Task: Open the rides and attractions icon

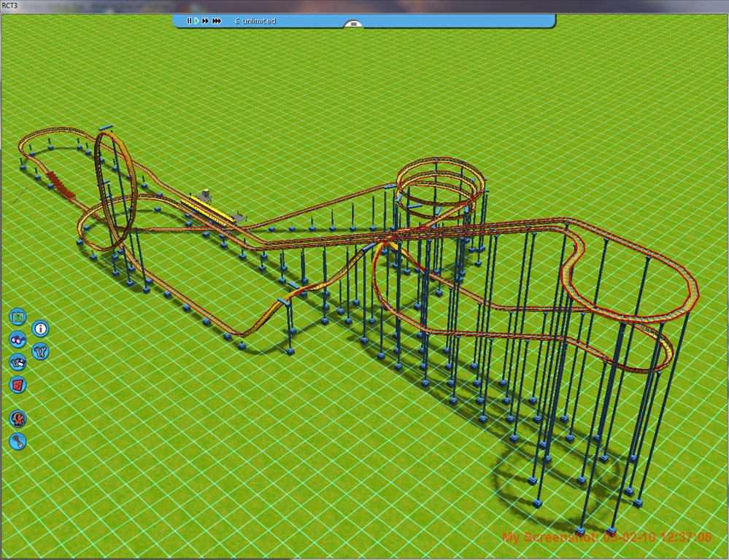Action: point(18,419)
